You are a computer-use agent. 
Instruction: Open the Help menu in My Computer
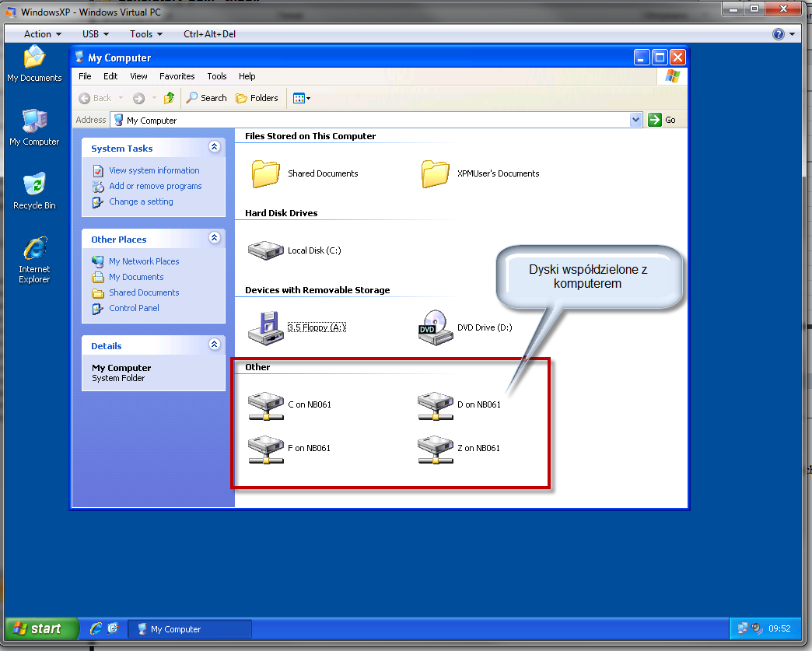[247, 76]
